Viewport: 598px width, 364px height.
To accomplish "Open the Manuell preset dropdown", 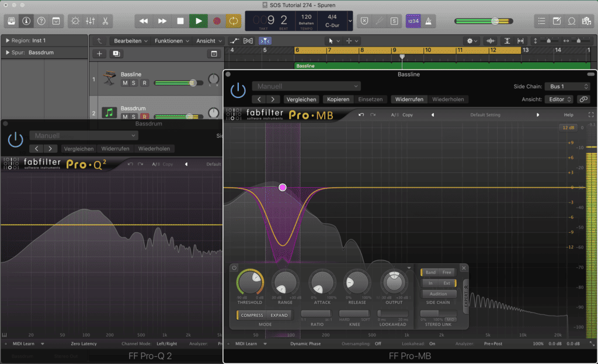I will point(306,85).
